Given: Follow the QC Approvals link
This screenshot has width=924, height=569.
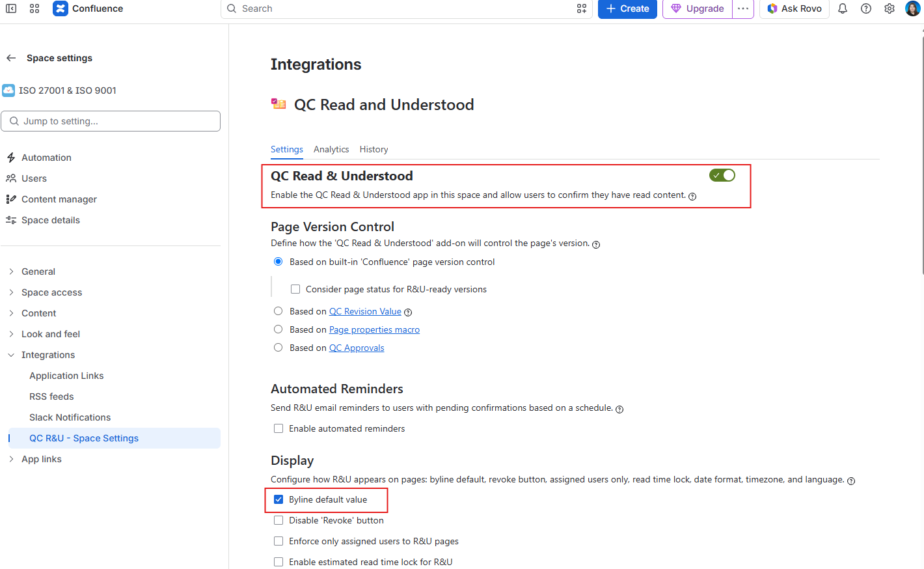Looking at the screenshot, I should [357, 348].
